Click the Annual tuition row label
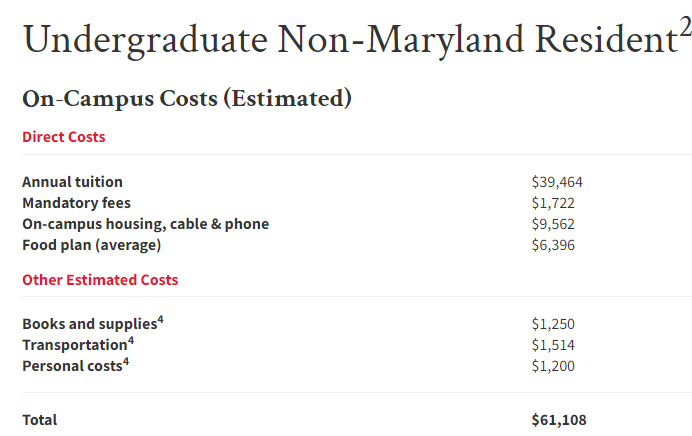 point(72,182)
